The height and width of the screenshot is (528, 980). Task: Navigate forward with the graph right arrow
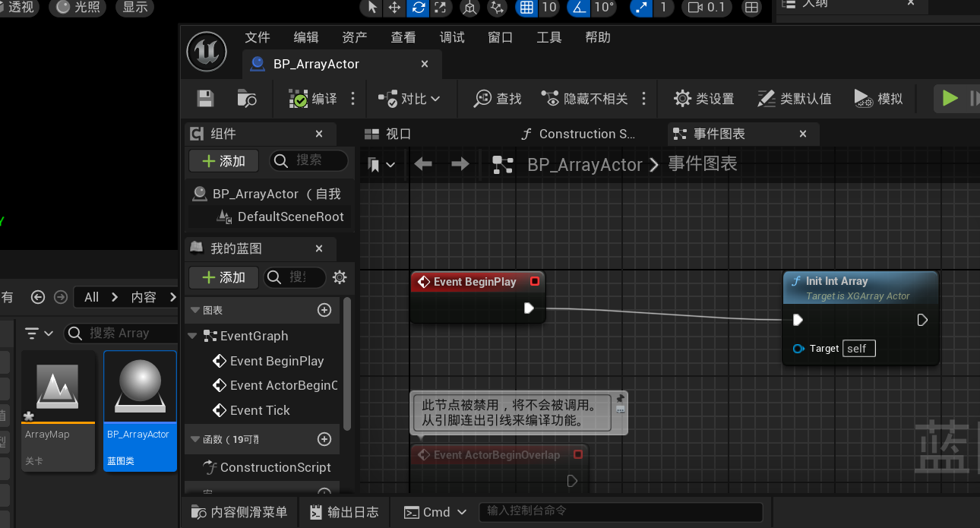pyautogui.click(x=460, y=164)
